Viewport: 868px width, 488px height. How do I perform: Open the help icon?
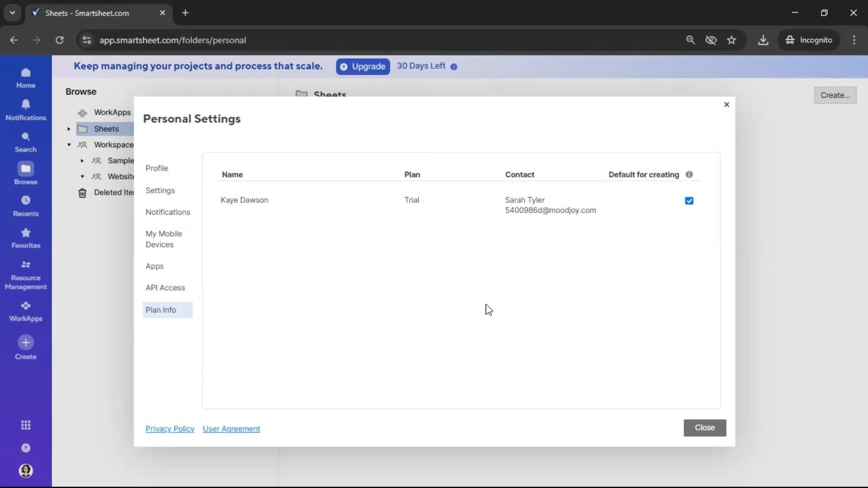coord(26,448)
